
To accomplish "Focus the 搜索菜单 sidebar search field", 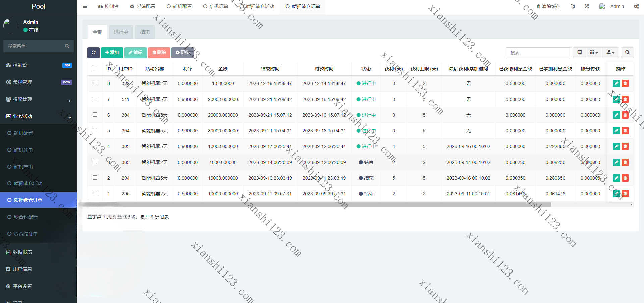I will pyautogui.click(x=34, y=46).
